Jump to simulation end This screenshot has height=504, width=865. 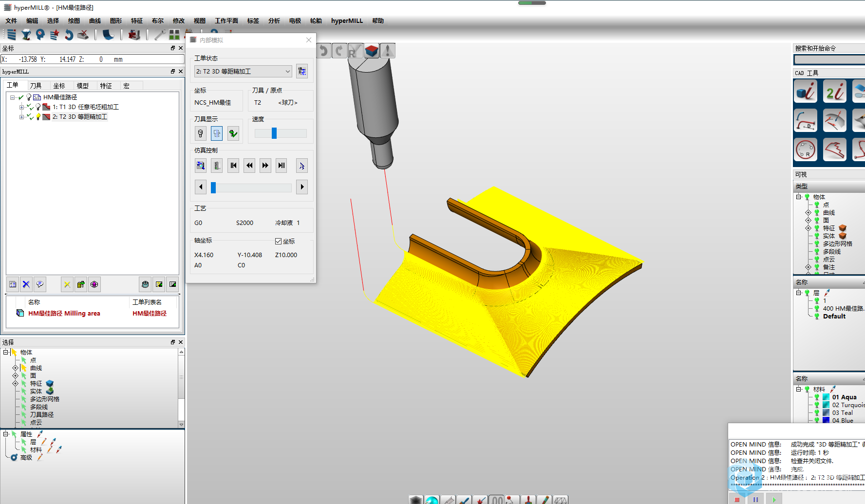(x=282, y=166)
